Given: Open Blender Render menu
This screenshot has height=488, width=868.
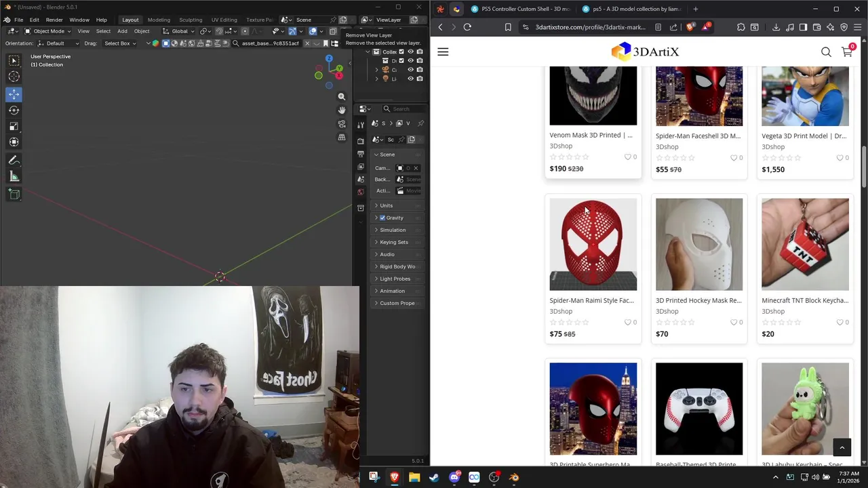Looking at the screenshot, I should 54,20.
